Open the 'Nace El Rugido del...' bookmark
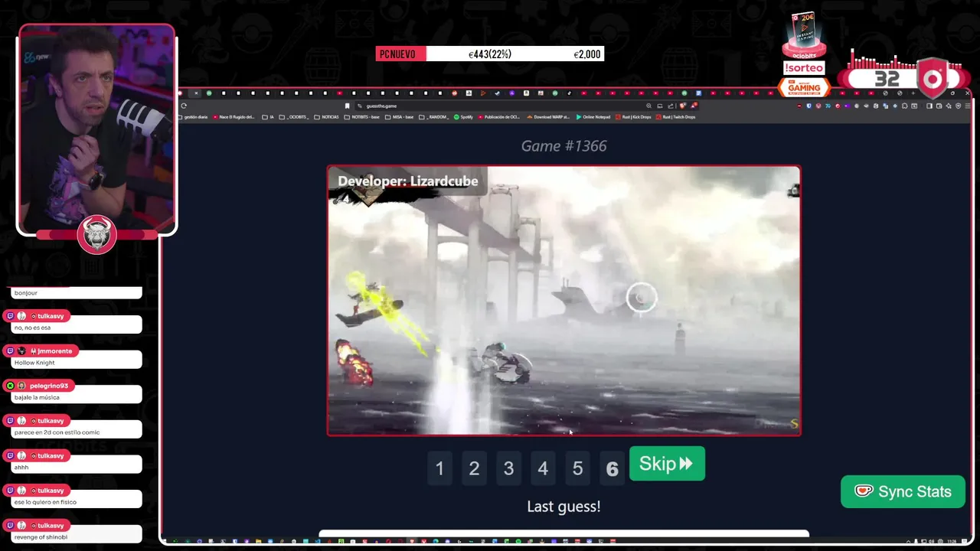 pyautogui.click(x=234, y=117)
